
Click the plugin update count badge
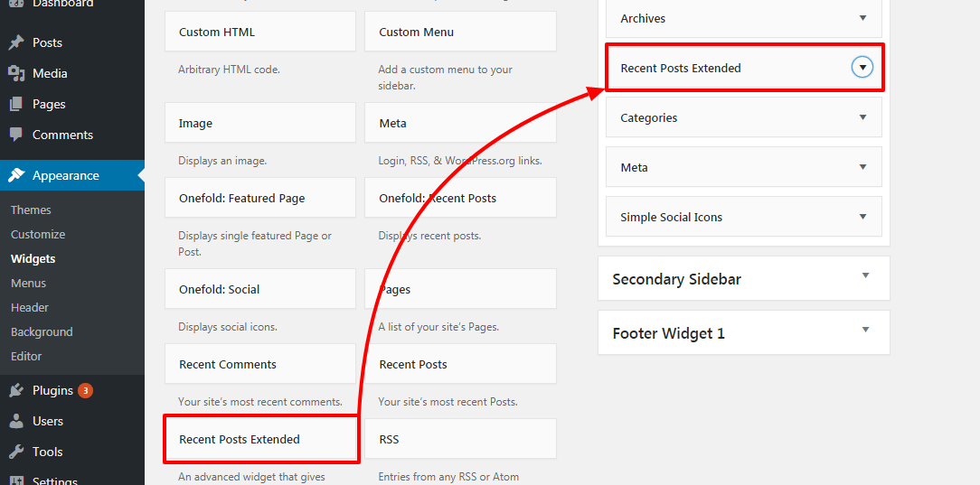click(86, 391)
